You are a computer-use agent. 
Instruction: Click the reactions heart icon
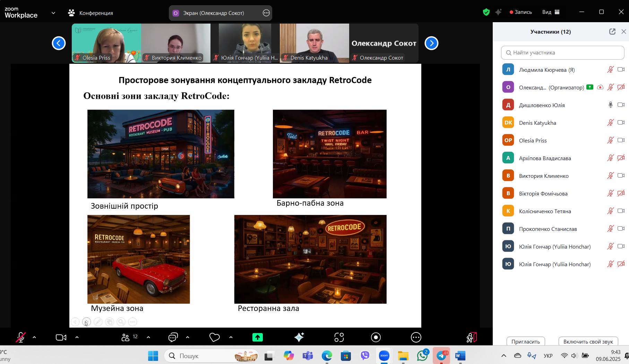[x=215, y=337]
